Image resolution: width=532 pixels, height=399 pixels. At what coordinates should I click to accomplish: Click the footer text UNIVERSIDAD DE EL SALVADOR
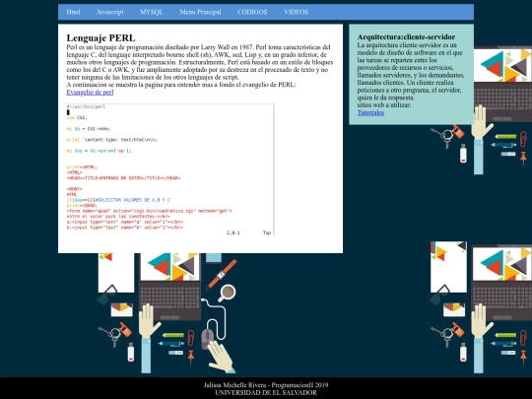tap(266, 392)
